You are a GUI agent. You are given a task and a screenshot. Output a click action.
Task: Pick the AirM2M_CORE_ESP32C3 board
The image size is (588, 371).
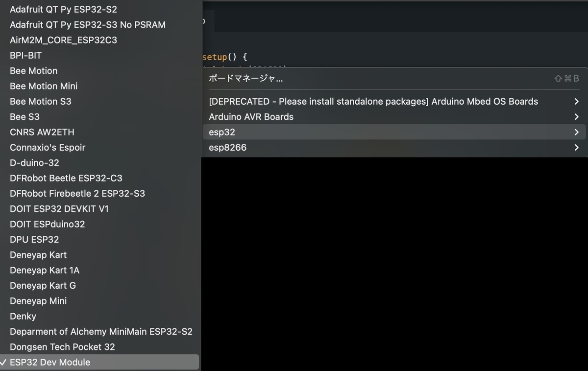tap(64, 40)
